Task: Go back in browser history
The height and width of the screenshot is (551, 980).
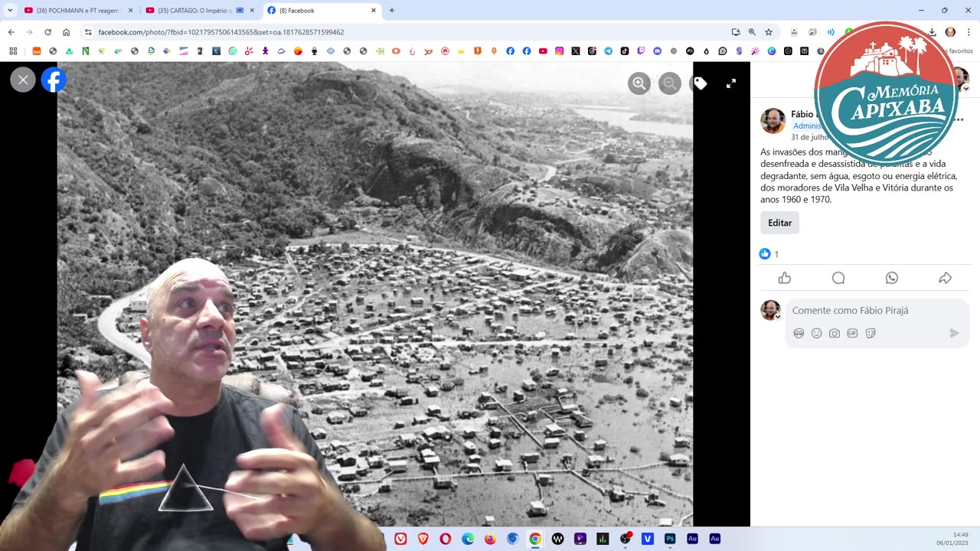Action: (11, 32)
